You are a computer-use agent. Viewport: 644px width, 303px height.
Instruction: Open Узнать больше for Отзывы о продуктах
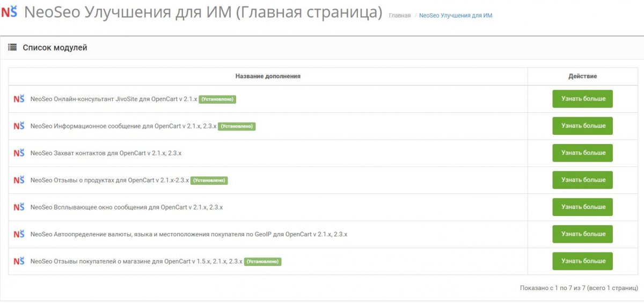(x=583, y=180)
